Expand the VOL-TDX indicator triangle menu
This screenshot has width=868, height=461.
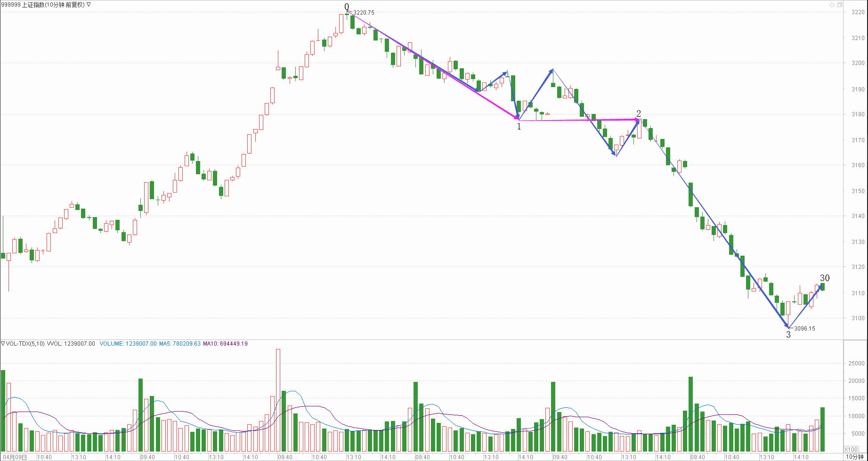pos(3,344)
